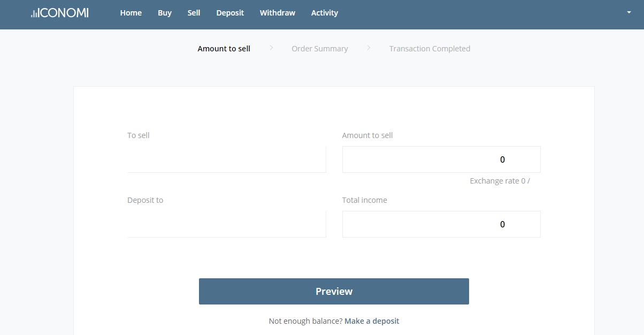Open the Withdraw page
The width and height of the screenshot is (644, 335).
click(x=278, y=13)
